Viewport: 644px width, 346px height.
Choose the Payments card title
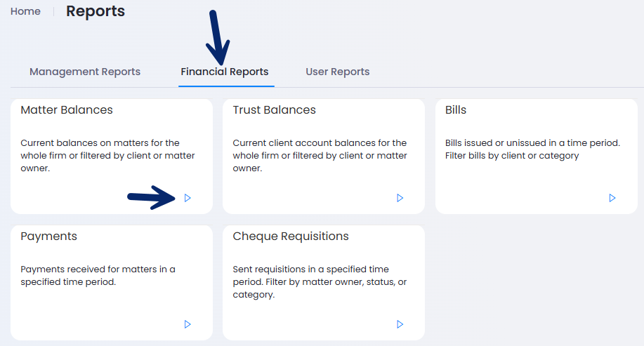pyautogui.click(x=49, y=237)
